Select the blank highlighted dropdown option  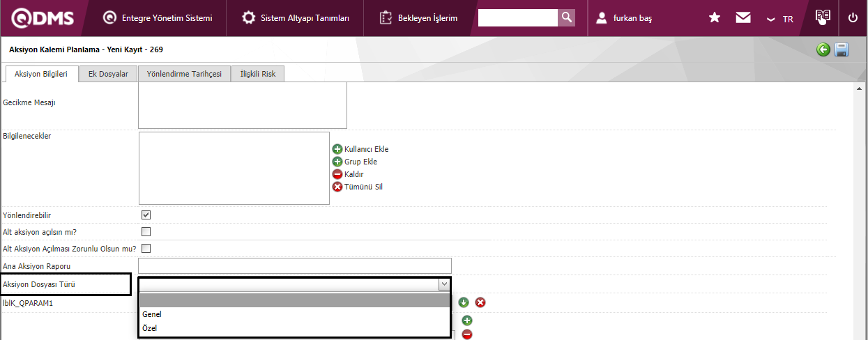click(295, 300)
